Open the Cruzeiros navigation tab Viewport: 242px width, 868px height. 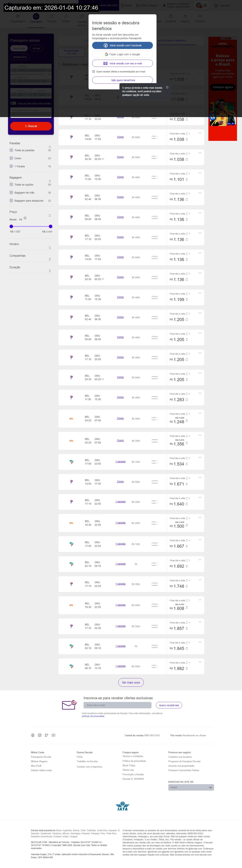170,21
